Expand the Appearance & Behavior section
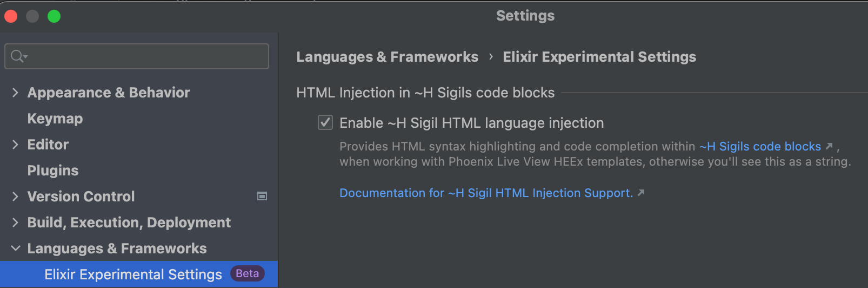Image resolution: width=868 pixels, height=288 pixels. coord(15,93)
